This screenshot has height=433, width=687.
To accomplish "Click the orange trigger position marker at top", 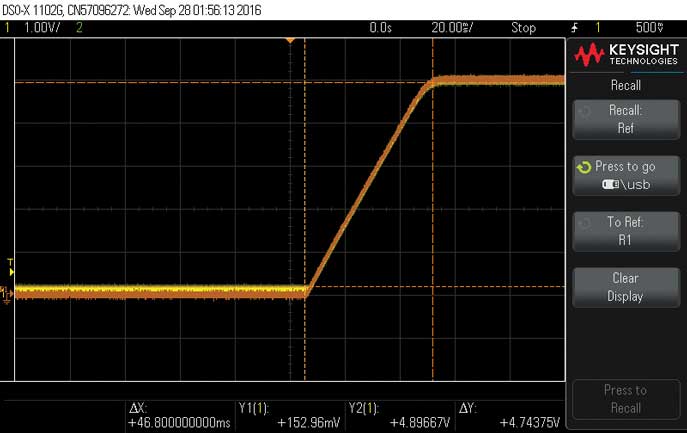I will point(291,40).
